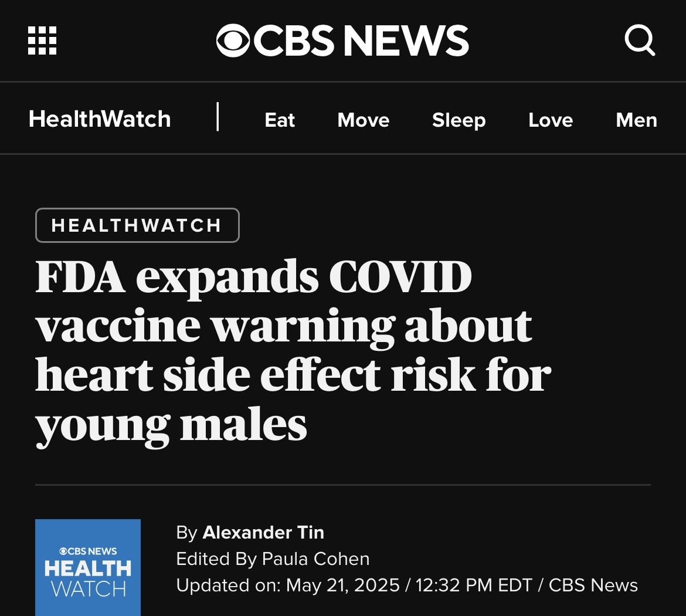Open the Sleep section
The width and height of the screenshot is (686, 616).
(459, 120)
